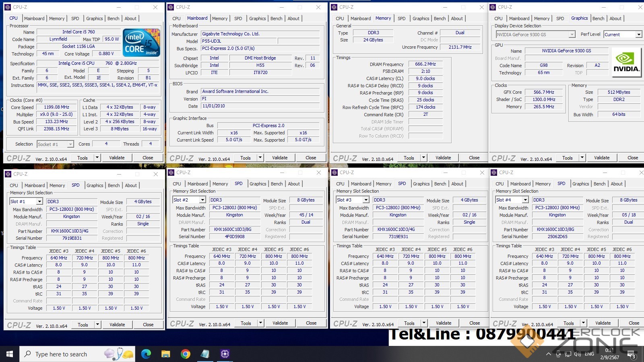The width and height of the screenshot is (644, 362).
Task: Expand the Slot #1 memory slot dropdown
Action: tap(39, 202)
